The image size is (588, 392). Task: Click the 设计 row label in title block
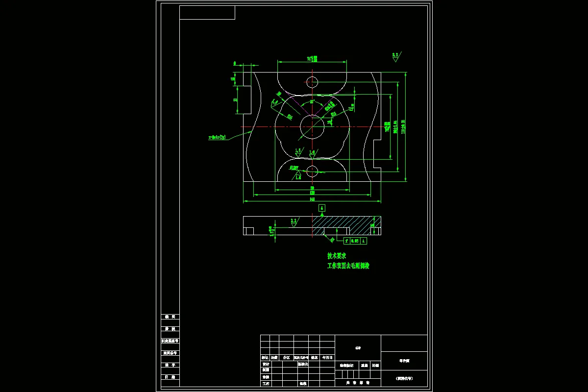tap(265, 364)
